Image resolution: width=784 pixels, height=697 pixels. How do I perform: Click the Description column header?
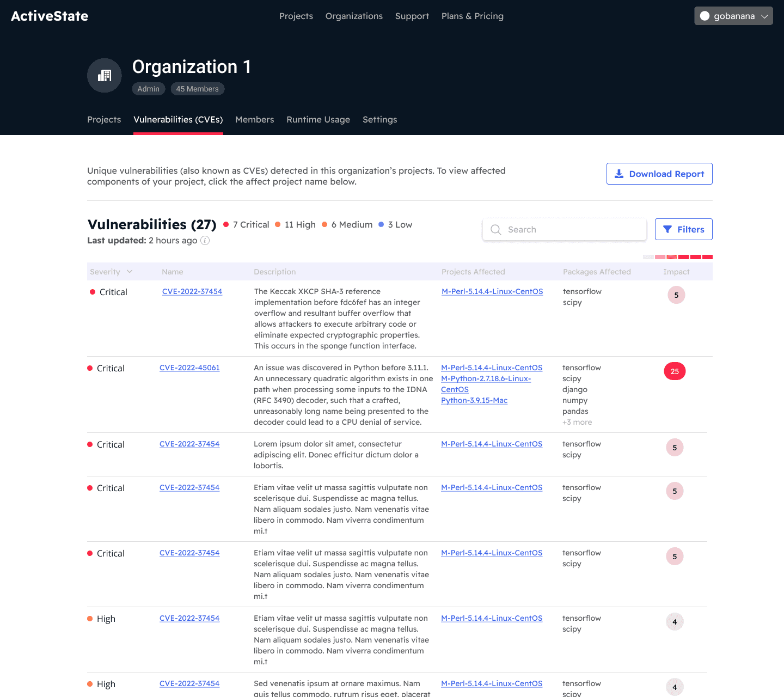tap(275, 272)
